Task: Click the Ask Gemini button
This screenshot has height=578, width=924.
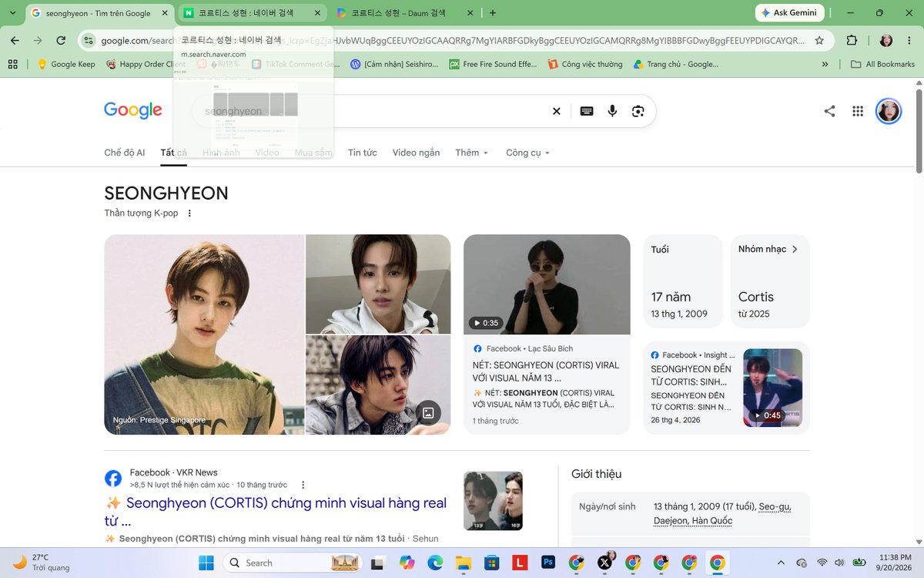Action: pyautogui.click(x=789, y=12)
